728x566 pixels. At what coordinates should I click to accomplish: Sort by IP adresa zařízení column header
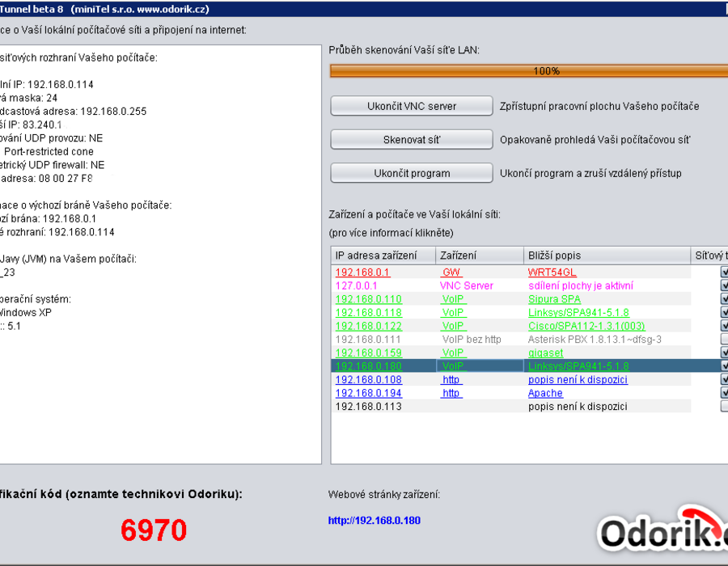(383, 256)
